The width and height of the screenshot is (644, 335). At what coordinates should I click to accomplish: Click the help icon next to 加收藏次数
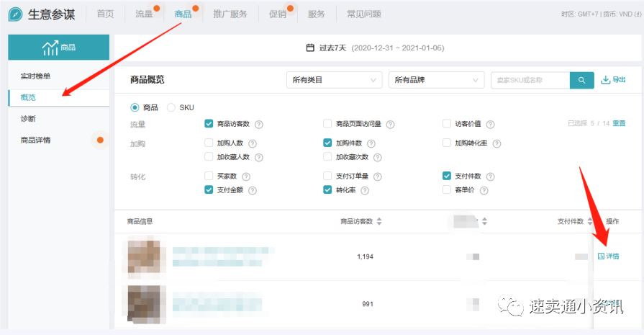point(378,158)
